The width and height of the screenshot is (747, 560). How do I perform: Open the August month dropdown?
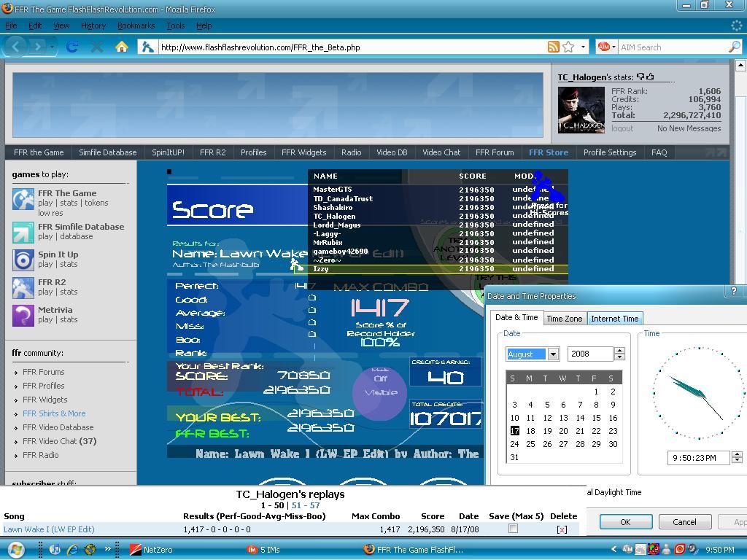click(553, 354)
